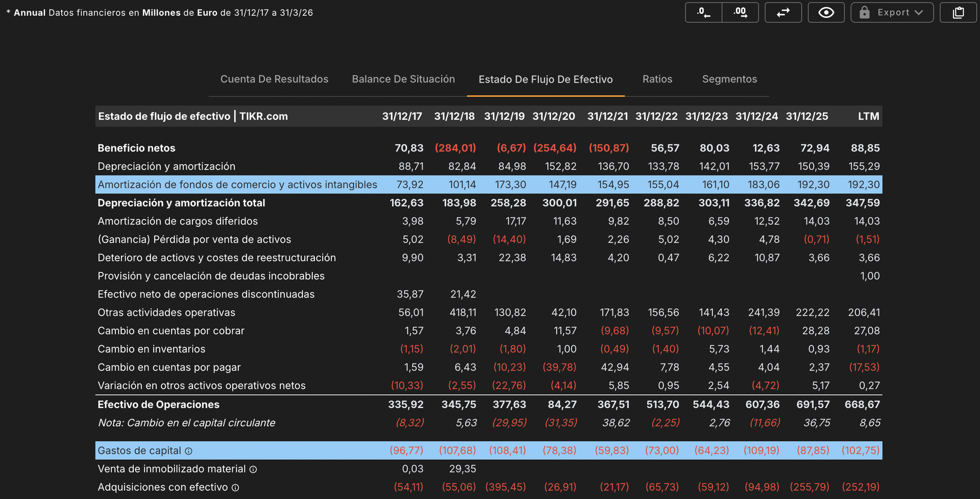Click the Beneficio netos row label
This screenshot has width=980, height=499.
click(x=136, y=148)
